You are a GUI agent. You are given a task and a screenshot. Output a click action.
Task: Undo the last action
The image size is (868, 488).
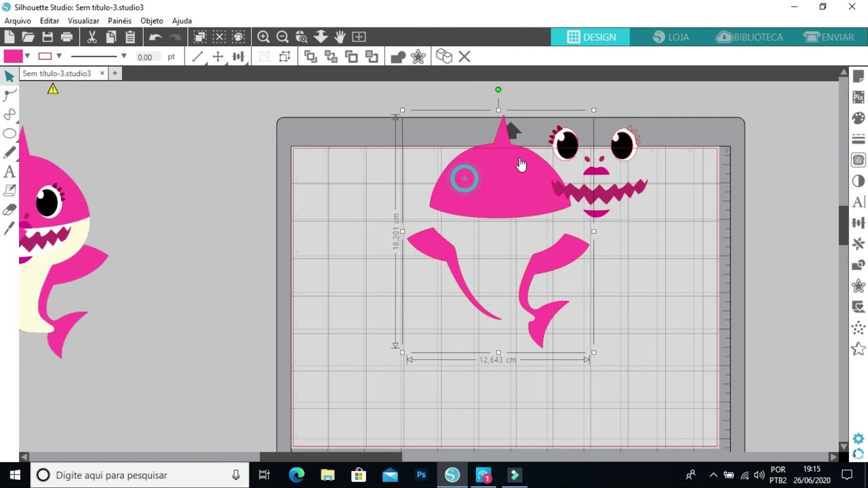pyautogui.click(x=155, y=37)
